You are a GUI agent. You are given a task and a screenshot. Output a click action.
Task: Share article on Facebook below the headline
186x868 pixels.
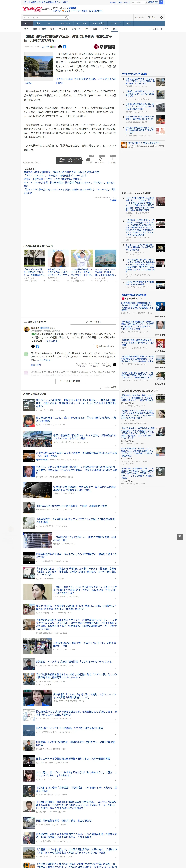click(x=64, y=47)
